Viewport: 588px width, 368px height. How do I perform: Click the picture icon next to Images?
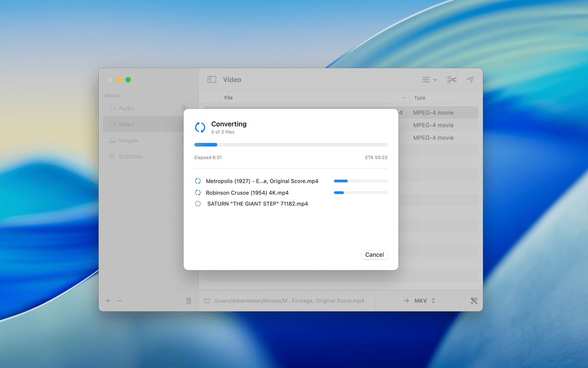pos(113,140)
